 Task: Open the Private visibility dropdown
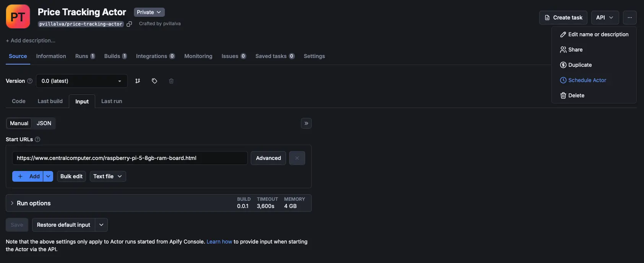tap(149, 12)
